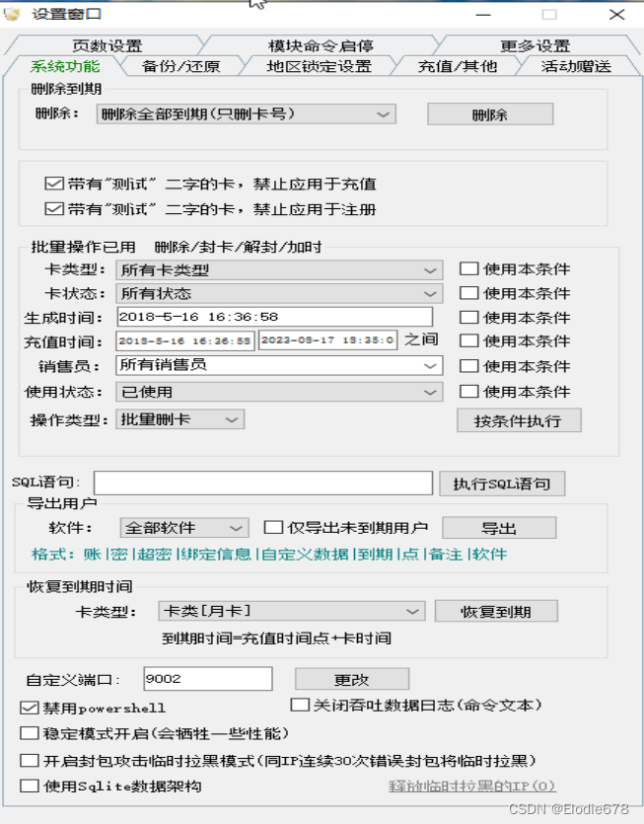Click the SQL语句 input field
Viewport: 644px width, 824px height.
(262, 483)
